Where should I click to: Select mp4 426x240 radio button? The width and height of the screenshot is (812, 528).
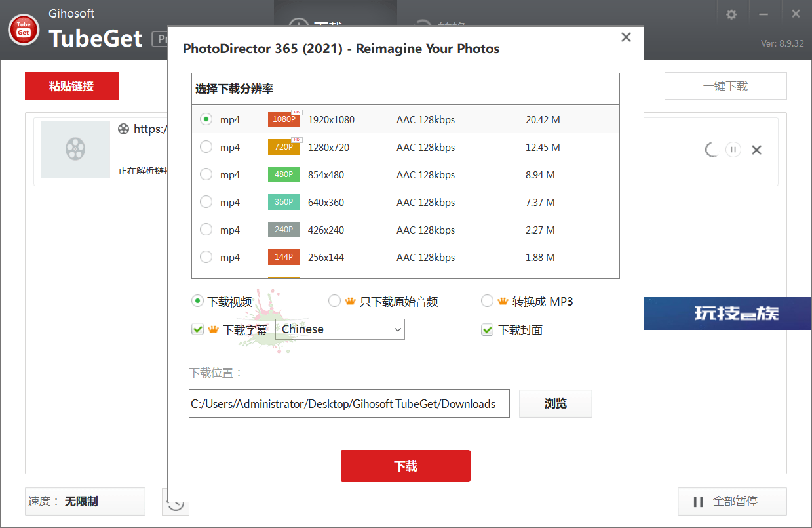pos(206,230)
